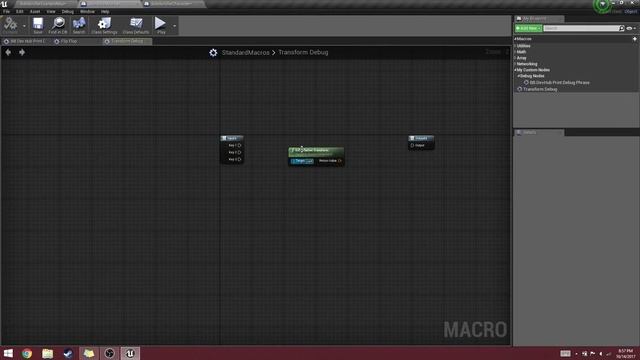Click the Target pin on the green node
The width and height of the screenshot is (640, 360).
(x=293, y=161)
